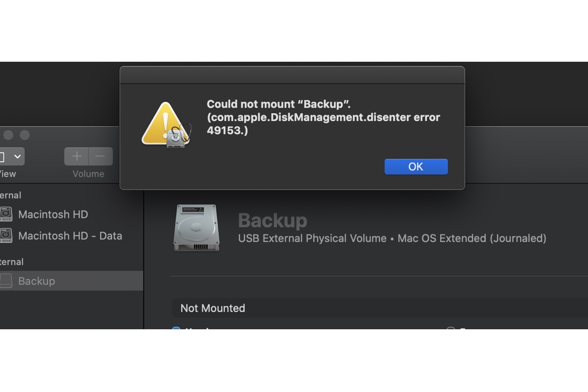Click the Volume label in the toolbar

pyautogui.click(x=88, y=174)
